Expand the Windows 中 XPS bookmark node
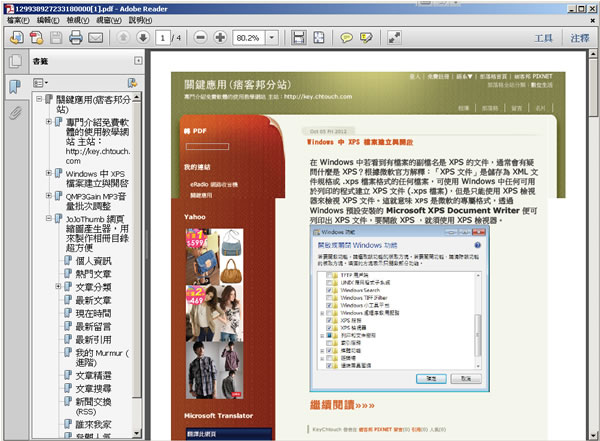This screenshot has width=600, height=441. [49, 173]
